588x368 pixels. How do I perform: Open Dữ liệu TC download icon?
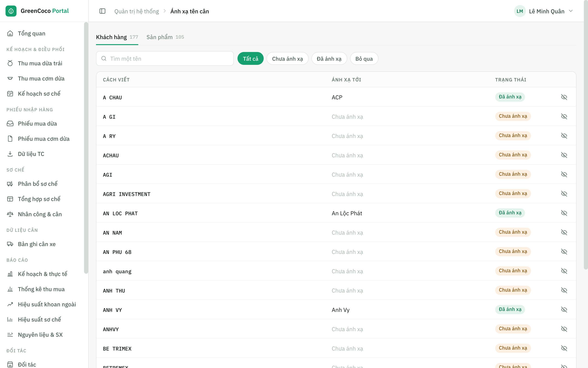click(10, 154)
